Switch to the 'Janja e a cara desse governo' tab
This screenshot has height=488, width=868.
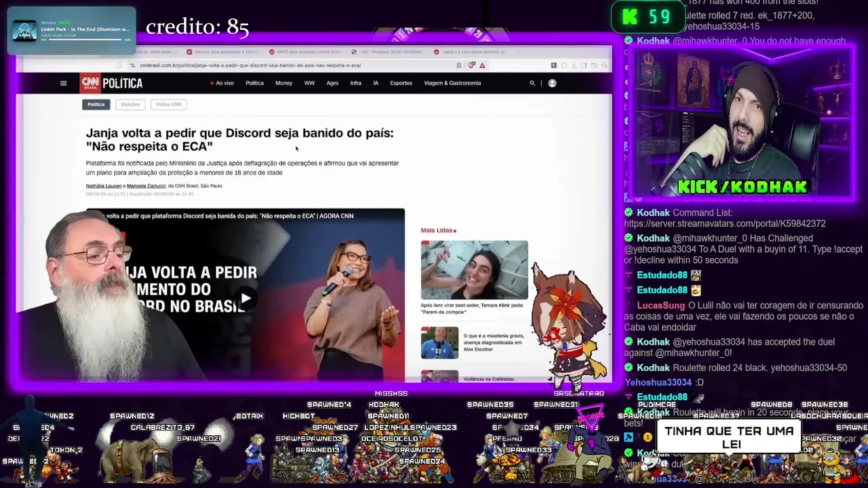[471, 52]
